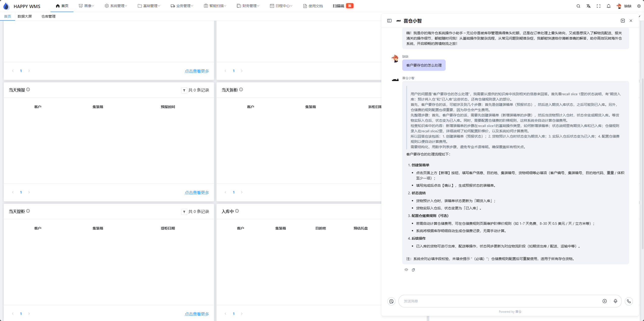Image resolution: width=644 pixels, height=321 pixels.
Task: Click 点击查看更多 under 当天预报
Action: (x=197, y=192)
